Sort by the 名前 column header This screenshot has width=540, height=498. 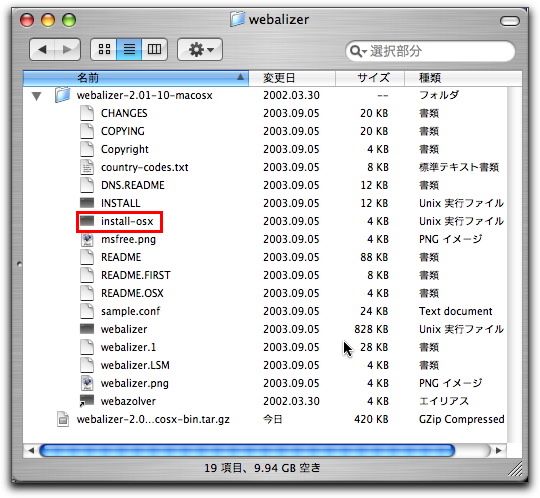[x=136, y=78]
